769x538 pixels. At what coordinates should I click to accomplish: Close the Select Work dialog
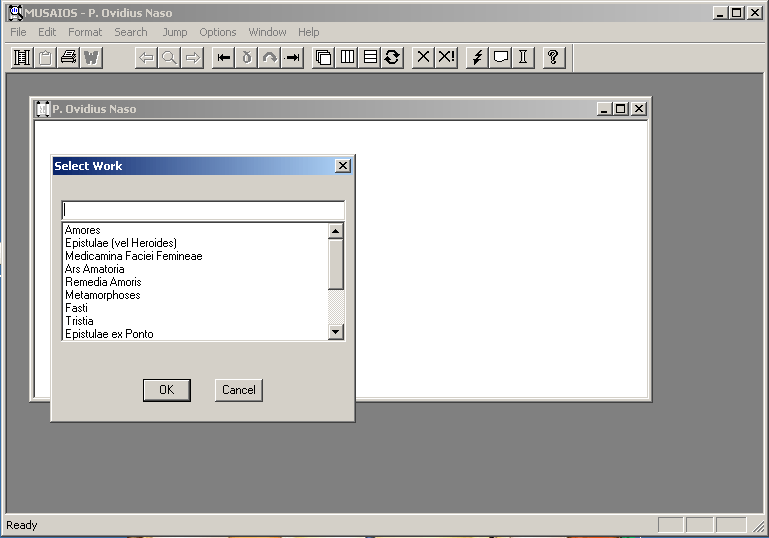pos(343,166)
